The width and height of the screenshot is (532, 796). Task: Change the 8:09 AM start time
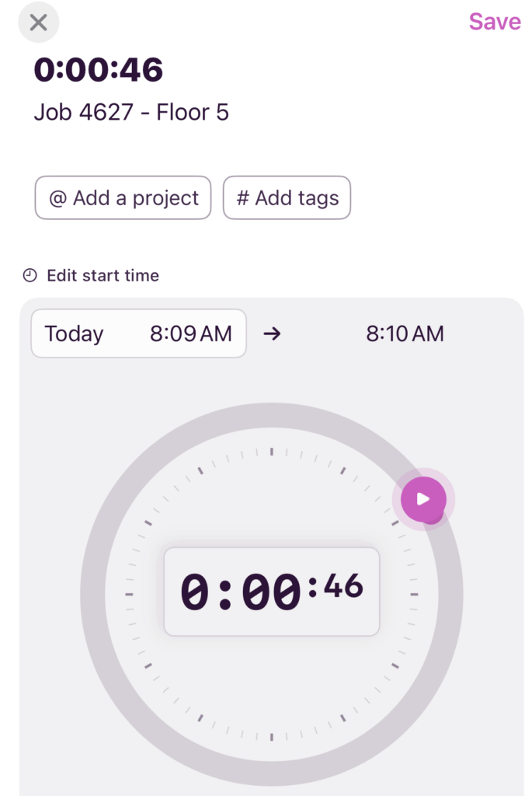[x=191, y=334]
